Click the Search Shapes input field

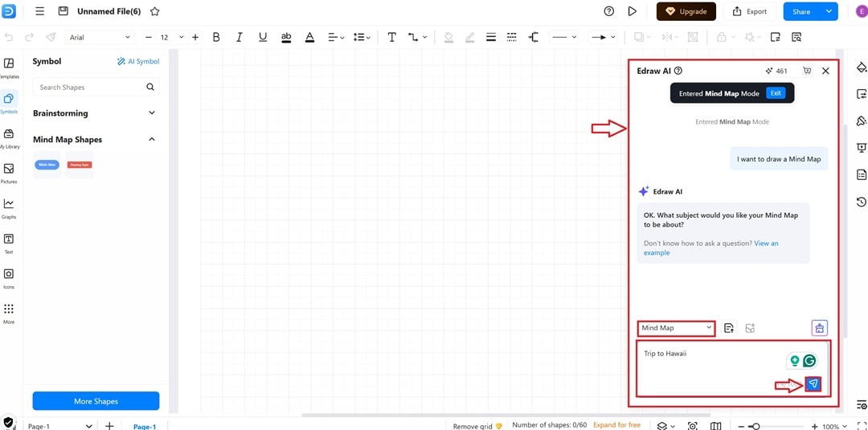click(x=96, y=87)
